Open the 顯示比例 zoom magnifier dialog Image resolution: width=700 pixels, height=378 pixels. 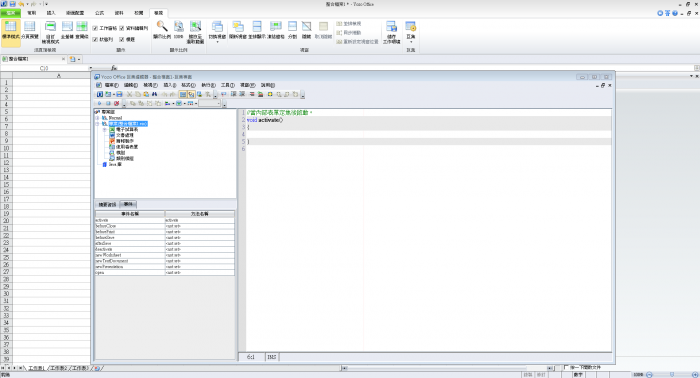pyautogui.click(x=162, y=30)
